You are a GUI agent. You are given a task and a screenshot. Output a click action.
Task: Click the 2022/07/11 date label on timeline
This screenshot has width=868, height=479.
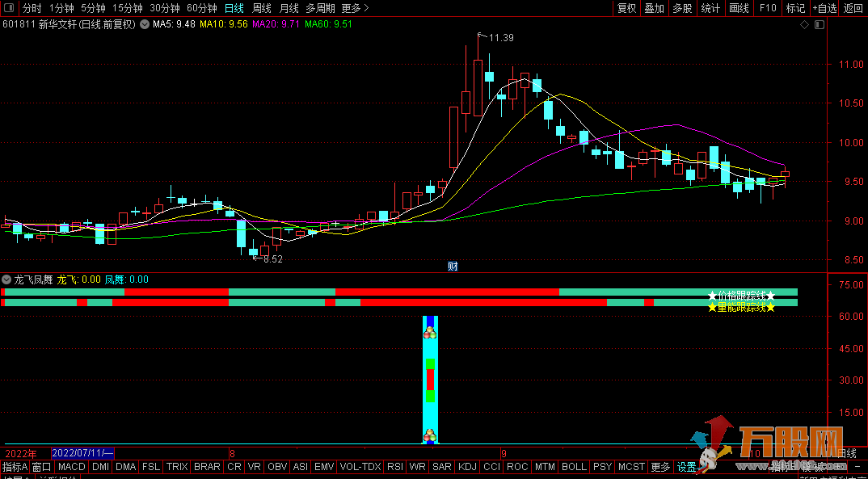coord(82,454)
